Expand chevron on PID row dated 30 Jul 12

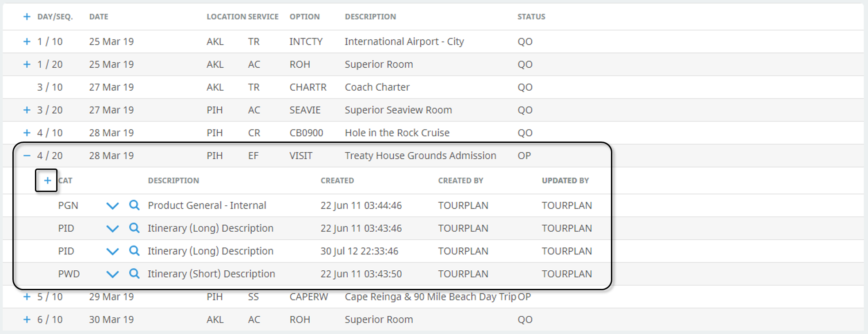point(113,251)
